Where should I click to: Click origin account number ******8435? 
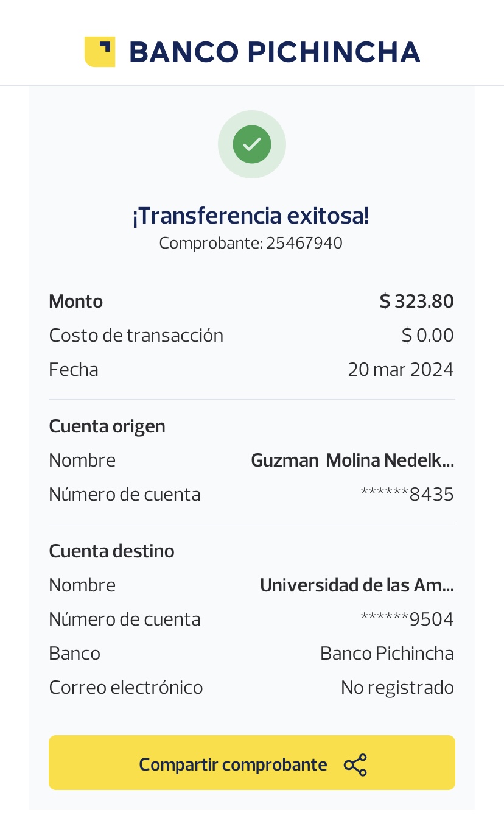[407, 494]
